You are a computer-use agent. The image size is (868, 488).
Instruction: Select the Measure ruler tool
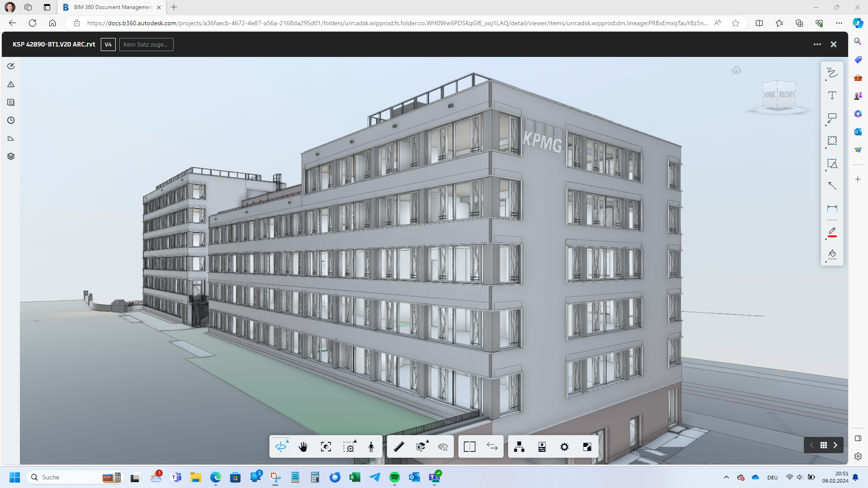tap(399, 447)
